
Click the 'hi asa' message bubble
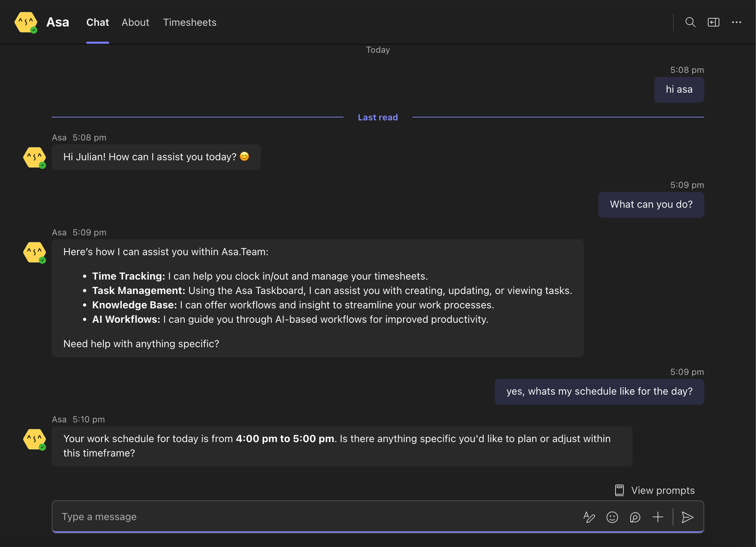(x=679, y=89)
